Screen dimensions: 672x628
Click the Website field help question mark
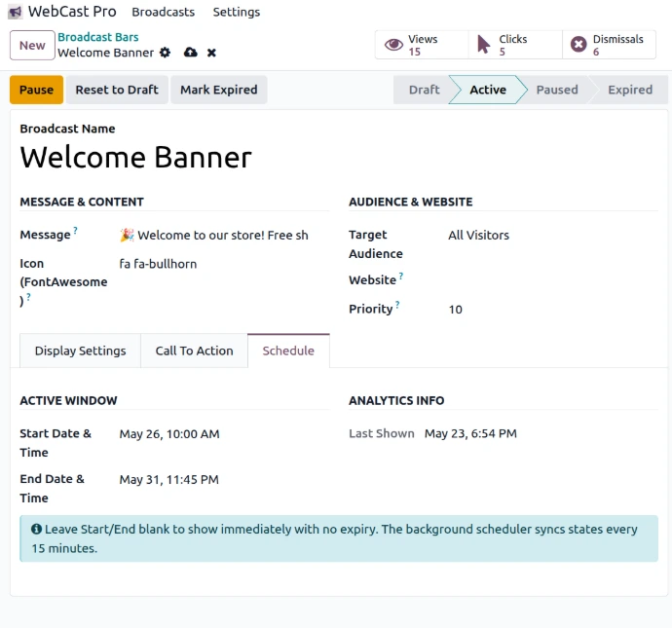[401, 276]
